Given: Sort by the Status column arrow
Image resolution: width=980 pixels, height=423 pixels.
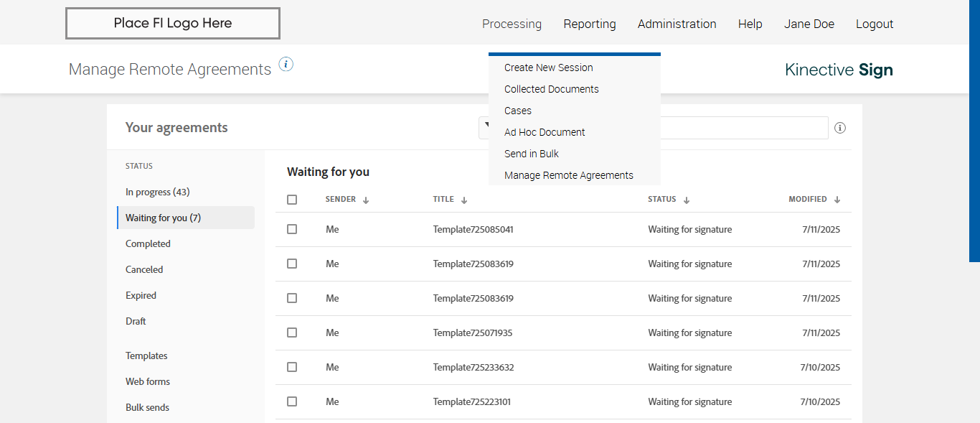Looking at the screenshot, I should click(687, 200).
